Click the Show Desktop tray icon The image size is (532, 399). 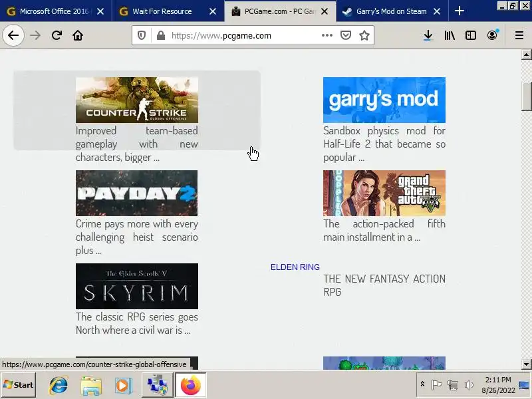(x=524, y=385)
